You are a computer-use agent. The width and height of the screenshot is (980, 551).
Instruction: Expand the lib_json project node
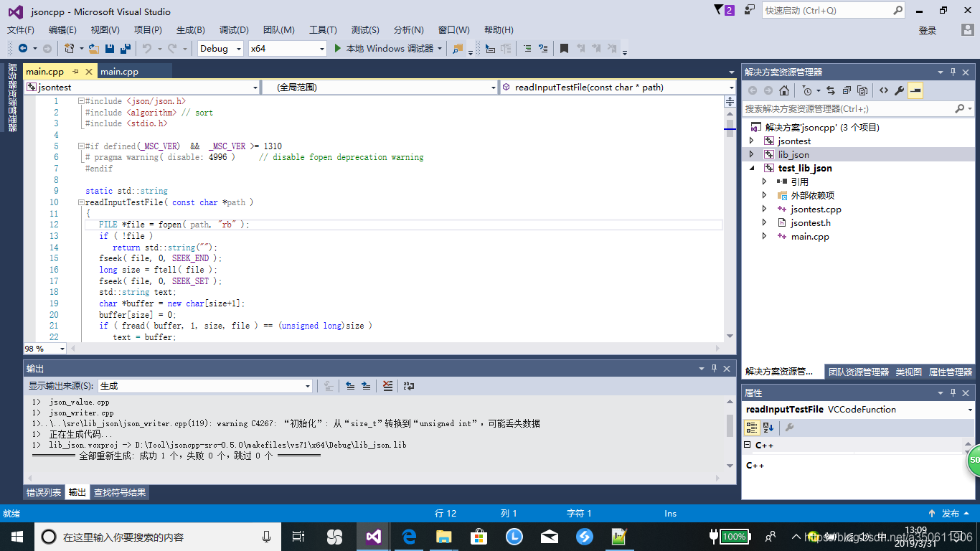751,154
